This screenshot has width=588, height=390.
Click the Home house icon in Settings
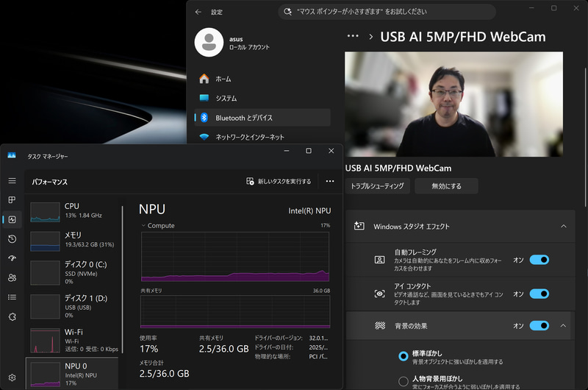pyautogui.click(x=204, y=79)
